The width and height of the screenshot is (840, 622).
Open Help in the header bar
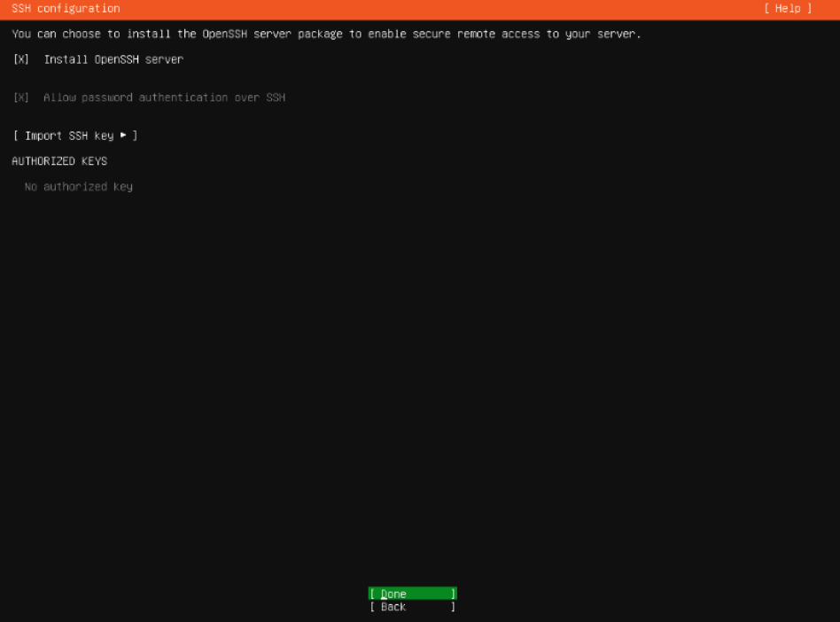(788, 9)
